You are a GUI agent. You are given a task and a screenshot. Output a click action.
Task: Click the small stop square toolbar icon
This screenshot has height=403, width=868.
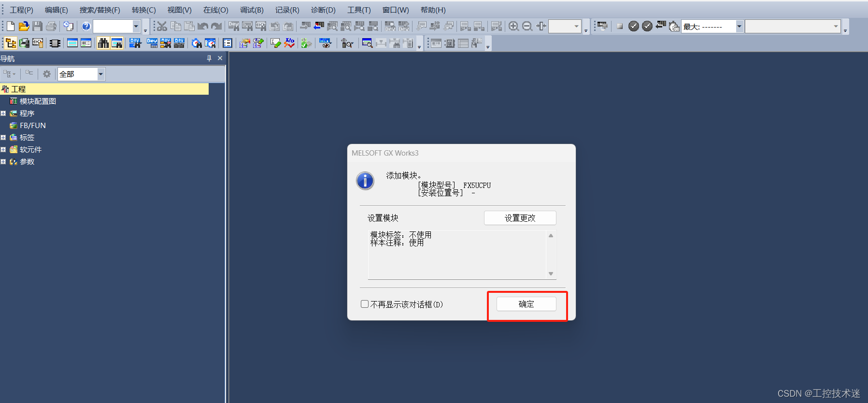pyautogui.click(x=620, y=26)
